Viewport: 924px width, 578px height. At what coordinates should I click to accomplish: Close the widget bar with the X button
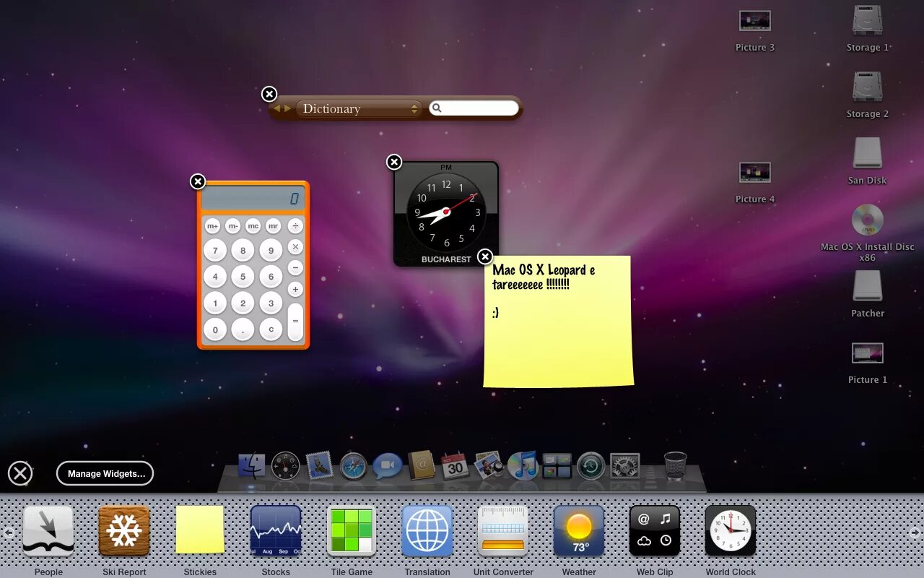[x=20, y=473]
